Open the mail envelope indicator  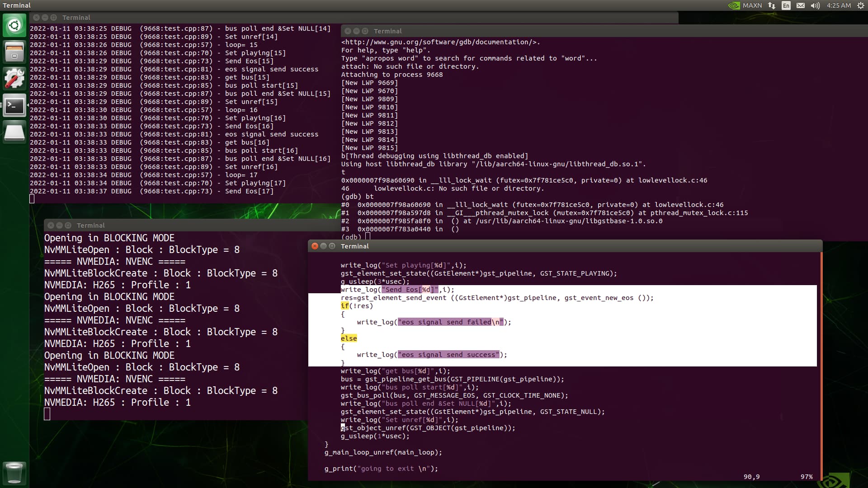click(x=801, y=5)
